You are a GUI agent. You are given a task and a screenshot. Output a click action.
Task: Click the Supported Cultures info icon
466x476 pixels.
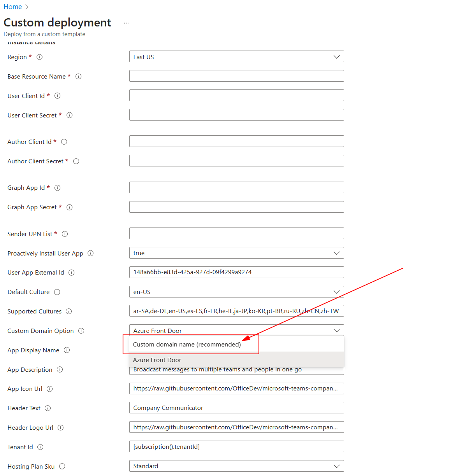point(69,311)
